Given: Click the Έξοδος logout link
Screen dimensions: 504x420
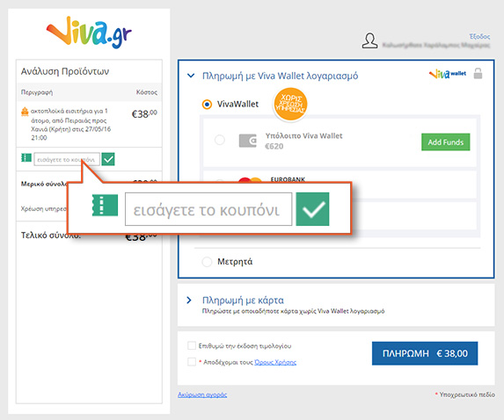Looking at the screenshot, I should pyautogui.click(x=479, y=36).
